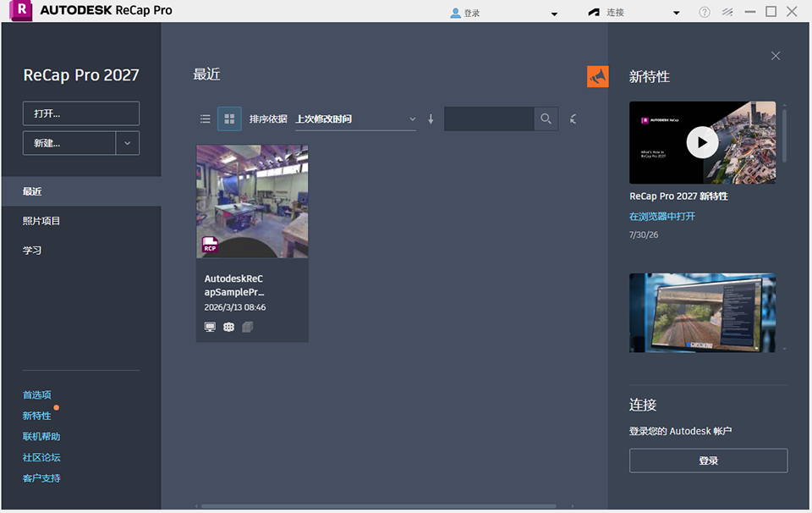This screenshot has height=513, width=812.
Task: Select the 最近 sidebar tab
Action: click(x=81, y=191)
